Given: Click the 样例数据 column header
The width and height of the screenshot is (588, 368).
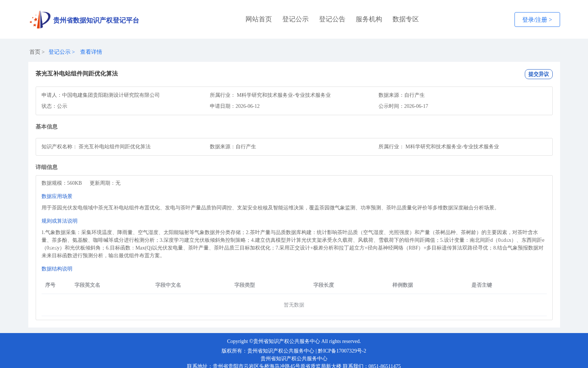Looking at the screenshot, I should point(403,285).
